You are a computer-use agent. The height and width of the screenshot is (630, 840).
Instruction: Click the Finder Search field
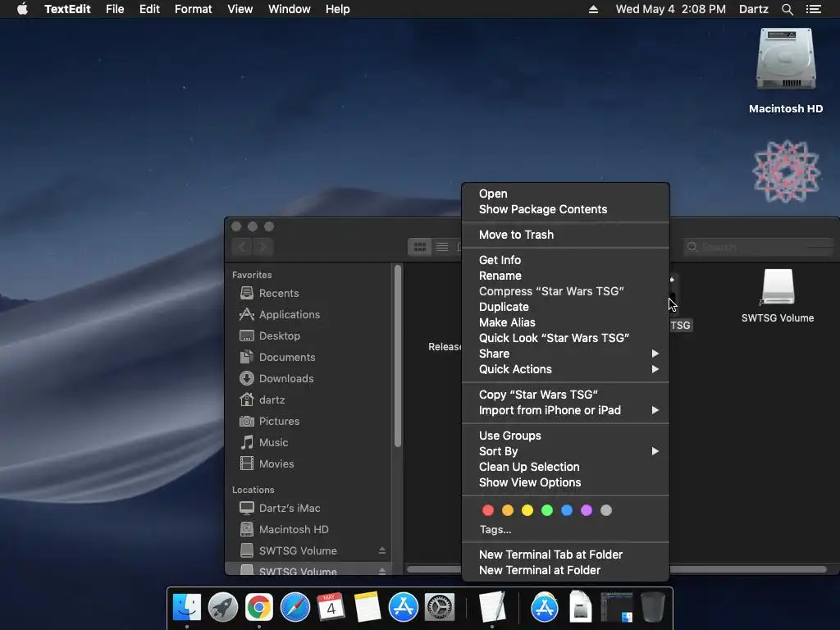click(758, 247)
